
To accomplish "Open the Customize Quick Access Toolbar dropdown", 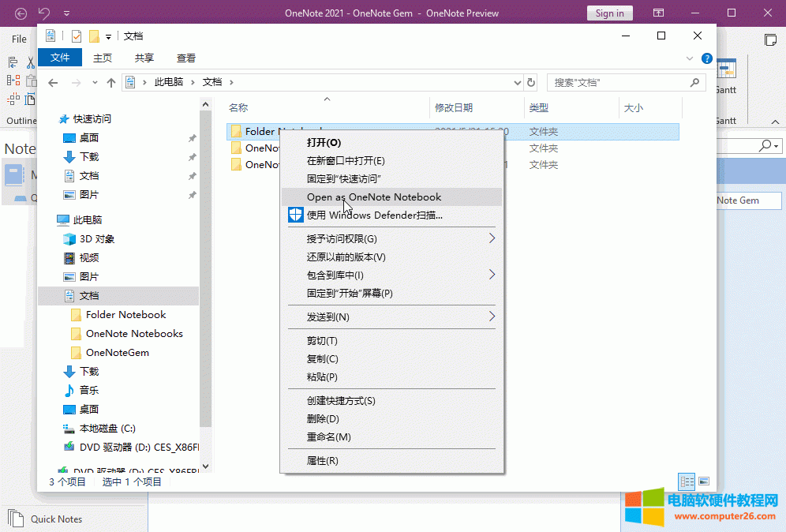I will 108,36.
